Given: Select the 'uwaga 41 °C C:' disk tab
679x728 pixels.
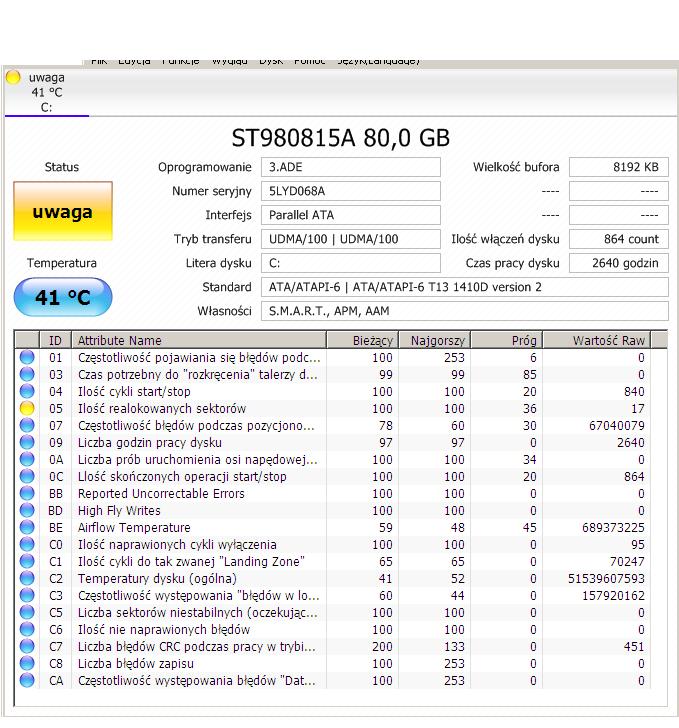Looking at the screenshot, I should click(46, 92).
